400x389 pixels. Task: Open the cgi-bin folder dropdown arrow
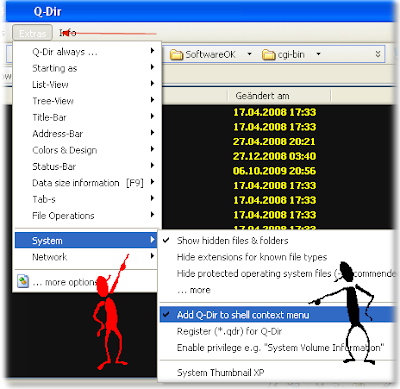click(318, 54)
